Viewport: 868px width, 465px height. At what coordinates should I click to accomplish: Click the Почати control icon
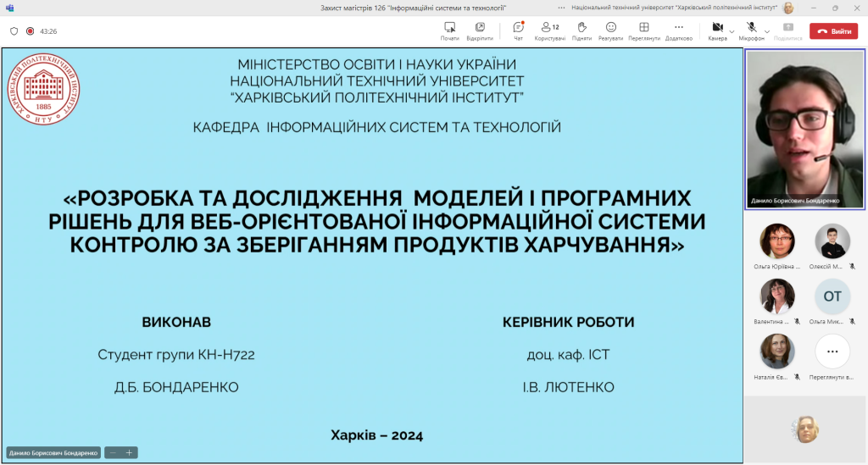(x=449, y=31)
